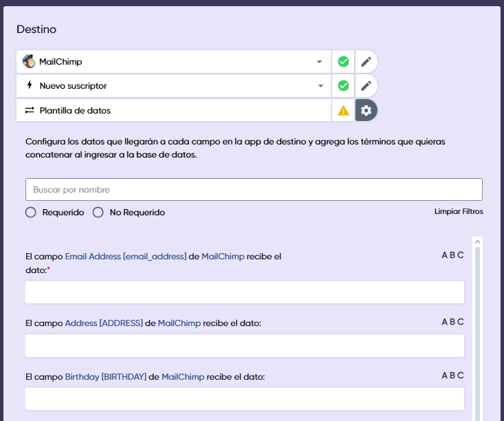Open the MailChimp app dropdown

pos(319,62)
